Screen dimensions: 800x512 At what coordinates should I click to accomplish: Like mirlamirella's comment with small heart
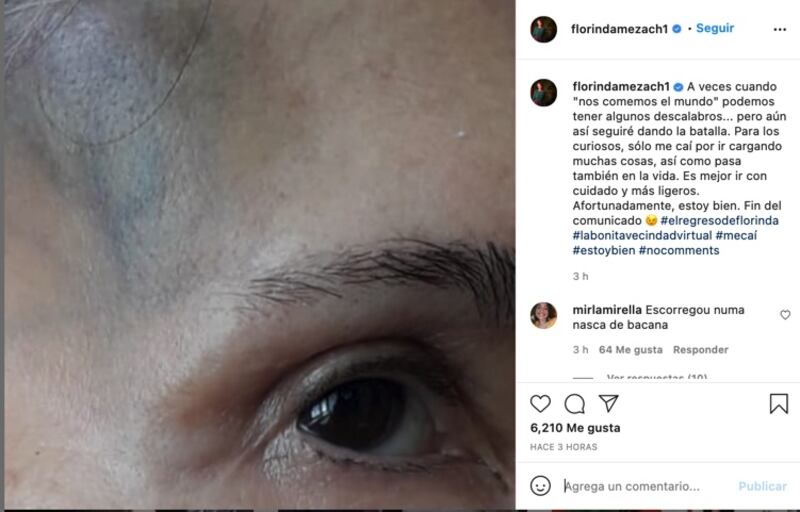pyautogui.click(x=785, y=315)
